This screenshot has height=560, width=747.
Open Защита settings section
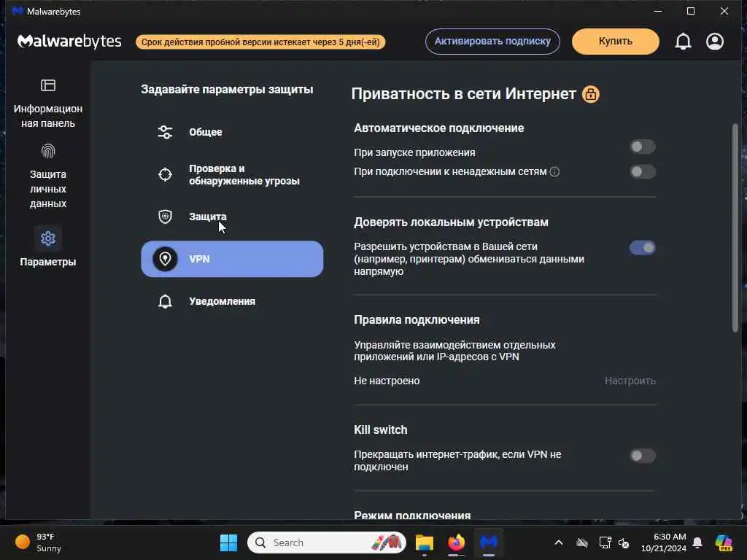click(x=232, y=217)
